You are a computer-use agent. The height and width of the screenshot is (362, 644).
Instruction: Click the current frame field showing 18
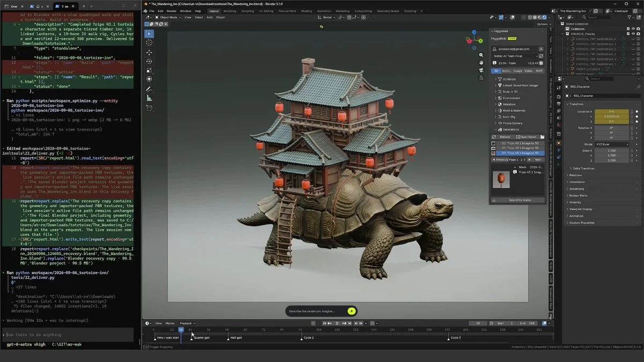coord(478,323)
